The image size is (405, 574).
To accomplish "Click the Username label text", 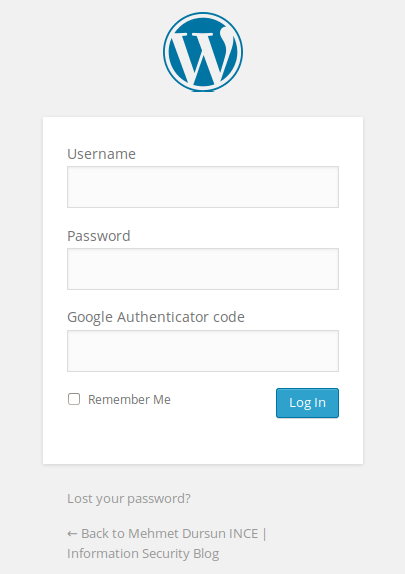I will [x=101, y=154].
